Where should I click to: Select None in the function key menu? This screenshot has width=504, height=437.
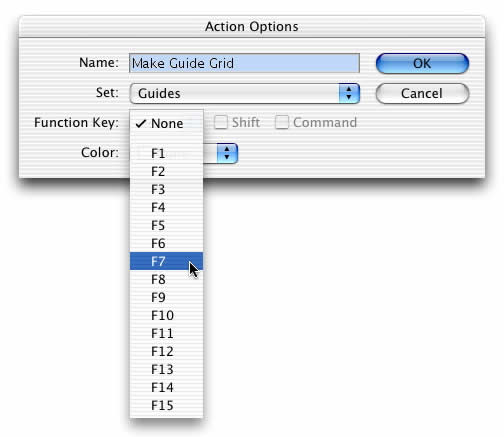166,123
